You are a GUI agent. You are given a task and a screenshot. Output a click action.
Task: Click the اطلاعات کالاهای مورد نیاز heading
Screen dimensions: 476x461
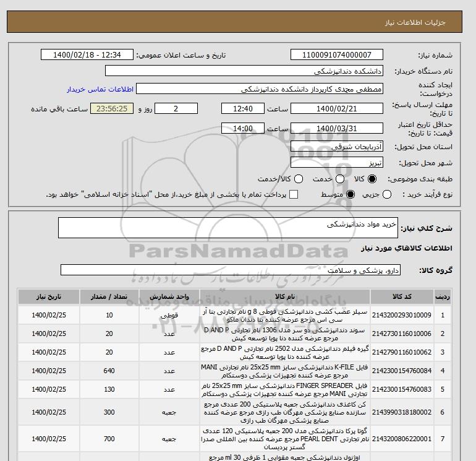coord(407,248)
